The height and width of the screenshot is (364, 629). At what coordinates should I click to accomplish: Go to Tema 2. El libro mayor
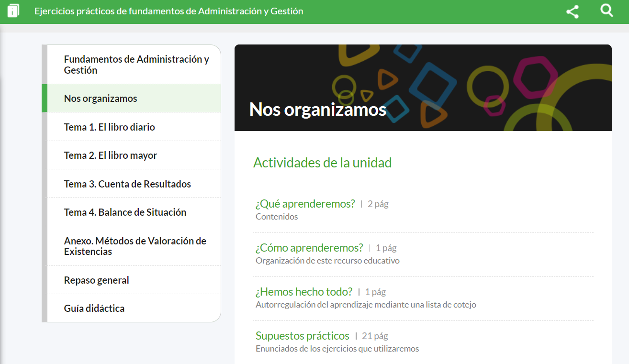coord(134,155)
